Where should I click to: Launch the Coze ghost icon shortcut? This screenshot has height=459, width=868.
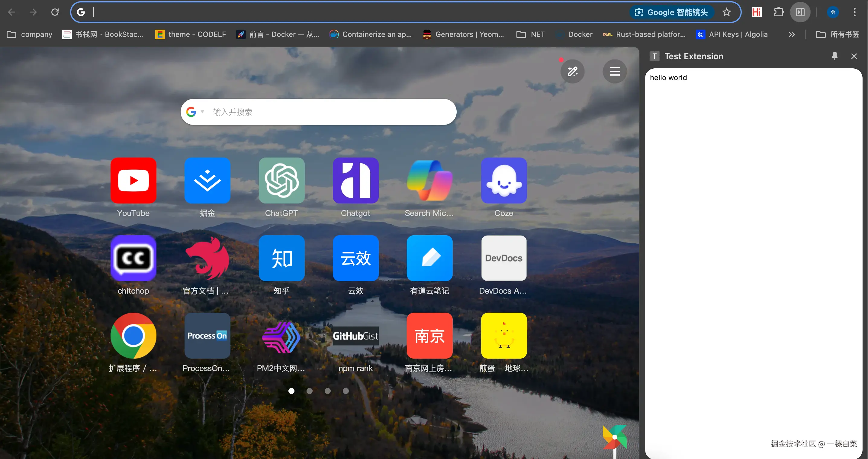(x=503, y=181)
